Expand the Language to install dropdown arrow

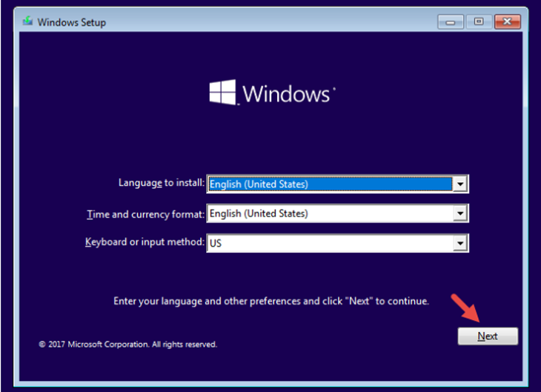[460, 184]
